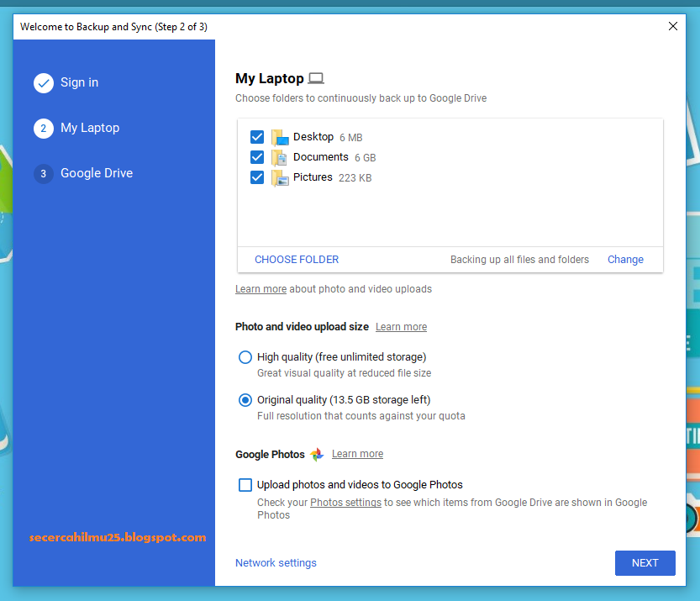Click the step 3 circle icon
The image size is (700, 601).
click(x=44, y=174)
